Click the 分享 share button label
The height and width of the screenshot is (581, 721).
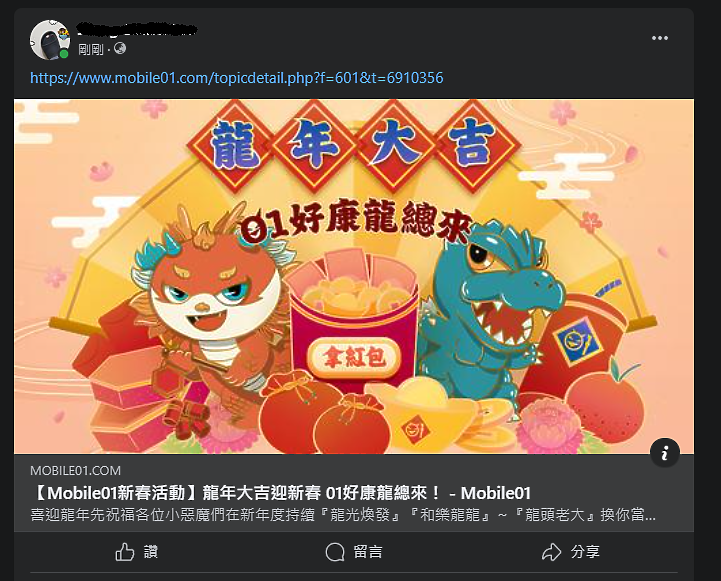585,552
